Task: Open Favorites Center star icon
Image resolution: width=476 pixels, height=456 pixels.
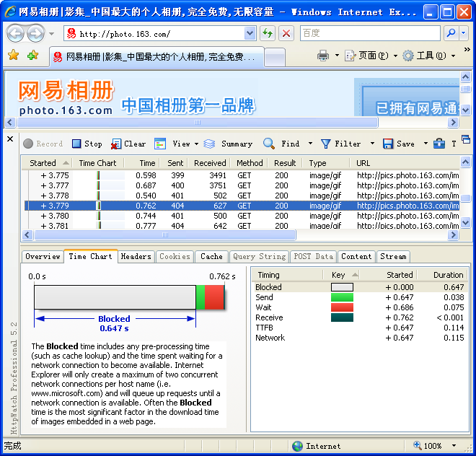Action: point(14,56)
